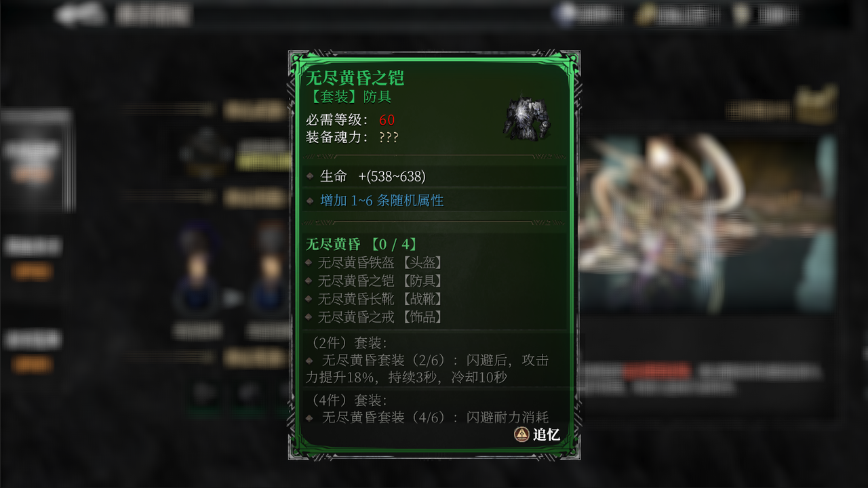Click the diamond bullet before 生命

click(310, 176)
